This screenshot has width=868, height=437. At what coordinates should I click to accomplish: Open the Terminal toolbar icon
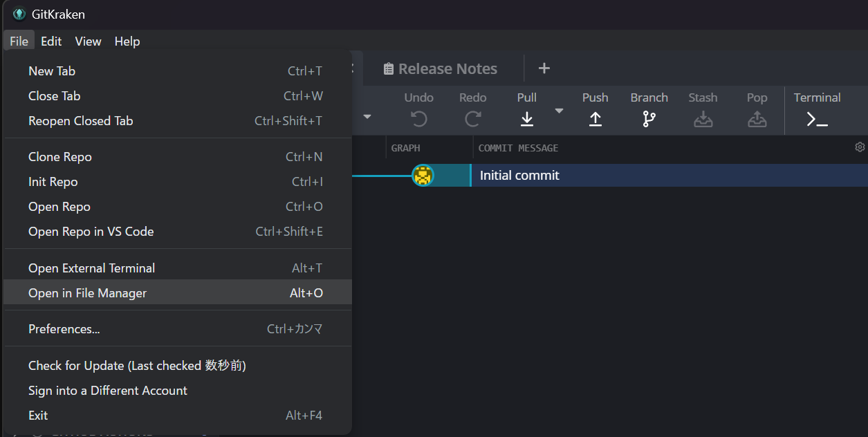(x=817, y=119)
